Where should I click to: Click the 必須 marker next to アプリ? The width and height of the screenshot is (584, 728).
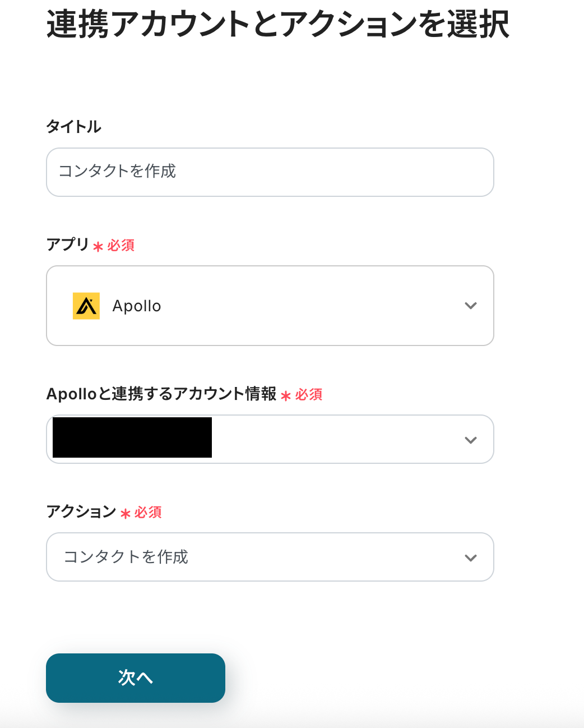point(121,245)
